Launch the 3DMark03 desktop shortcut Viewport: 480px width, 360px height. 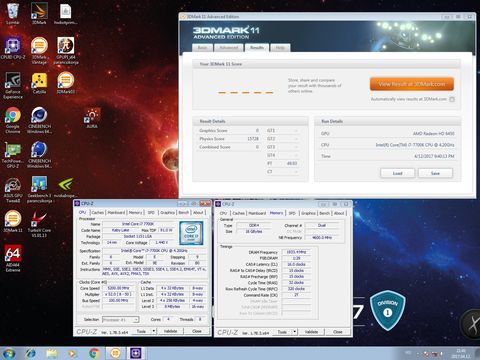tap(66, 83)
